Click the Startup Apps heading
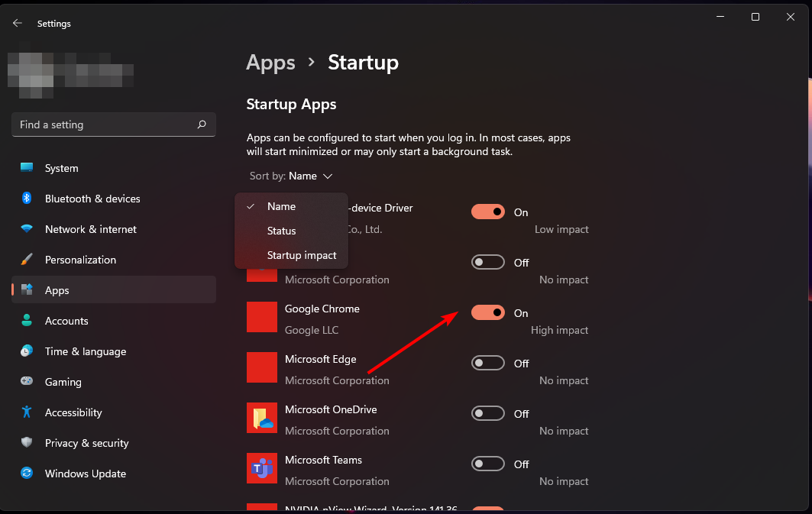The width and height of the screenshot is (812, 514). click(x=291, y=104)
